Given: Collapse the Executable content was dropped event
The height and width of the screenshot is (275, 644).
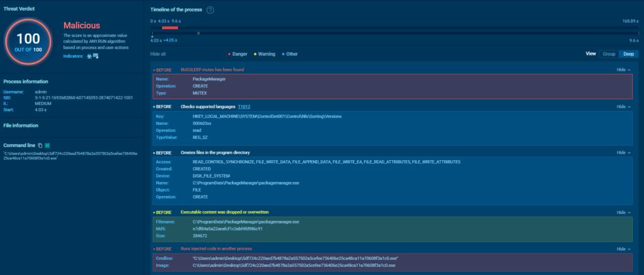Looking at the screenshot, I should [x=623, y=212].
